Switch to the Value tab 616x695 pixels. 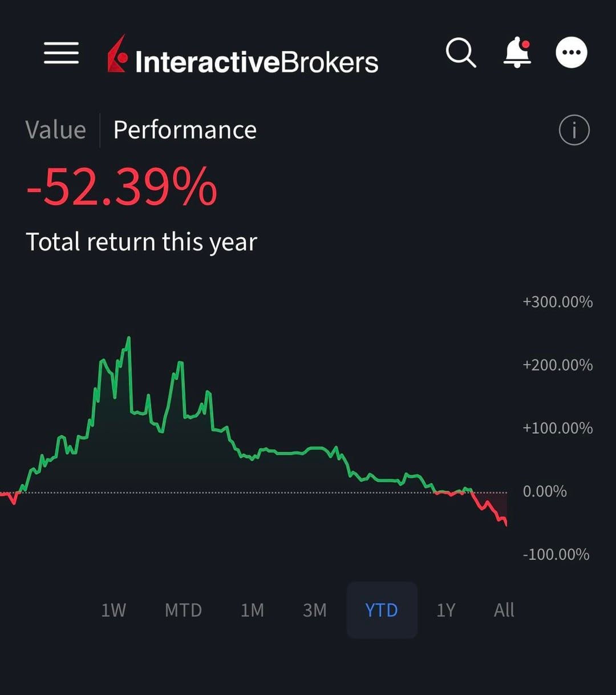click(x=55, y=130)
